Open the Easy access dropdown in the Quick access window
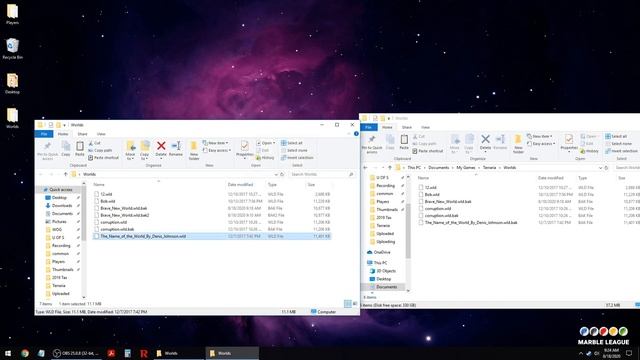Image resolution: width=640 pixels, height=360 pixels. click(x=217, y=150)
